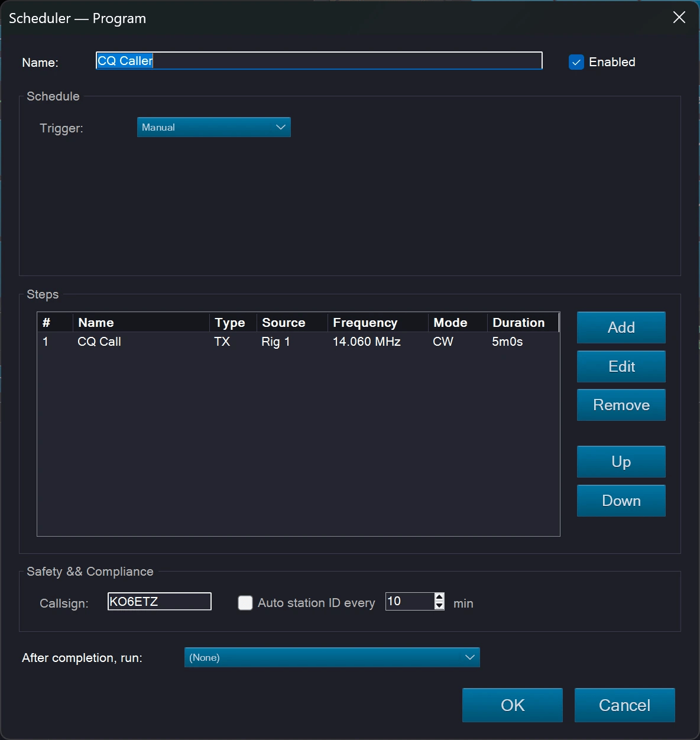Click the # column header
This screenshot has height=740, width=700.
pyautogui.click(x=55, y=323)
